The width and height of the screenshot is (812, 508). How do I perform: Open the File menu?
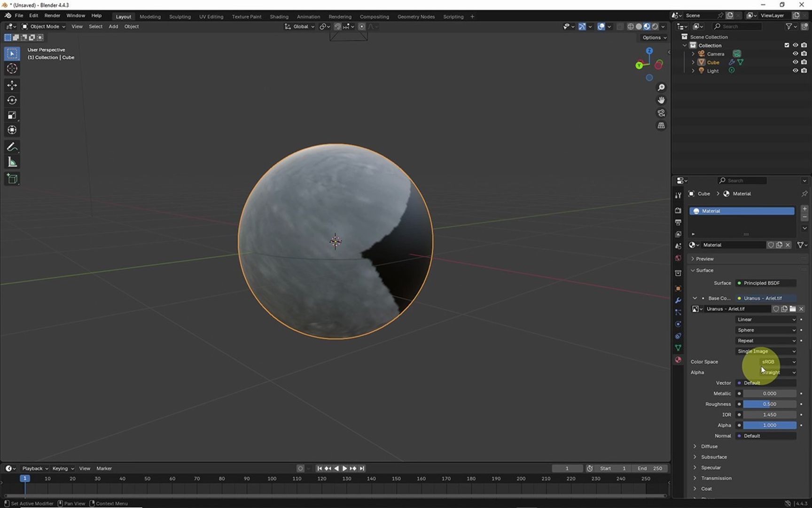pos(19,16)
